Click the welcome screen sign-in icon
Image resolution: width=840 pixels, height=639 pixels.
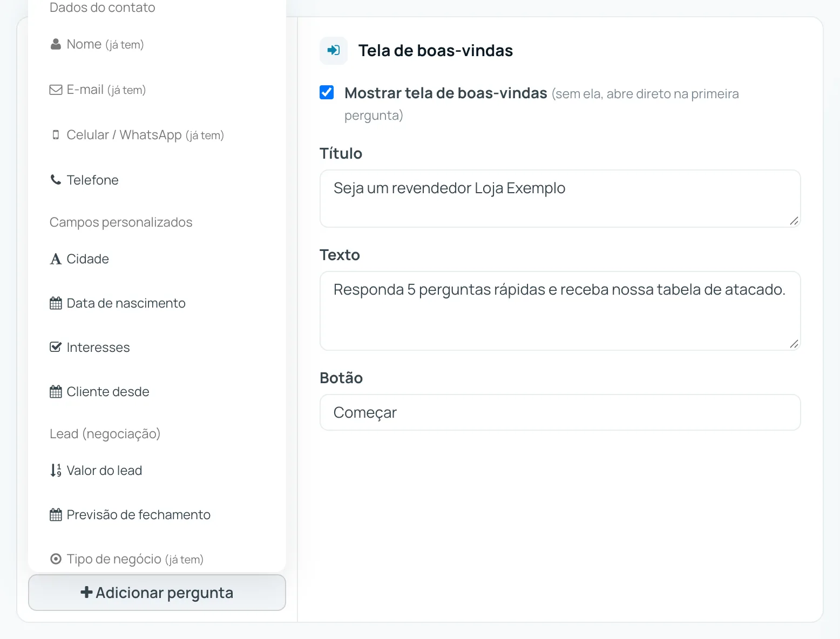point(334,51)
